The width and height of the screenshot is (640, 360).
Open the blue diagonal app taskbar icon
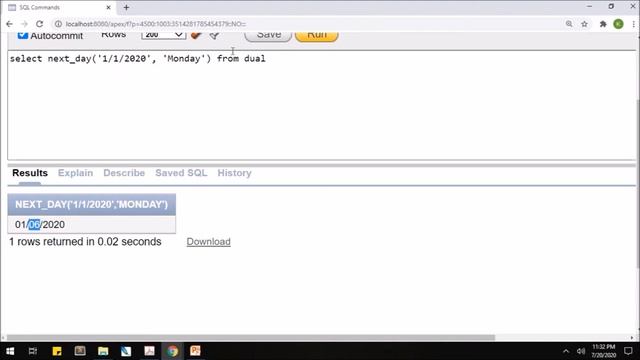pos(126,351)
